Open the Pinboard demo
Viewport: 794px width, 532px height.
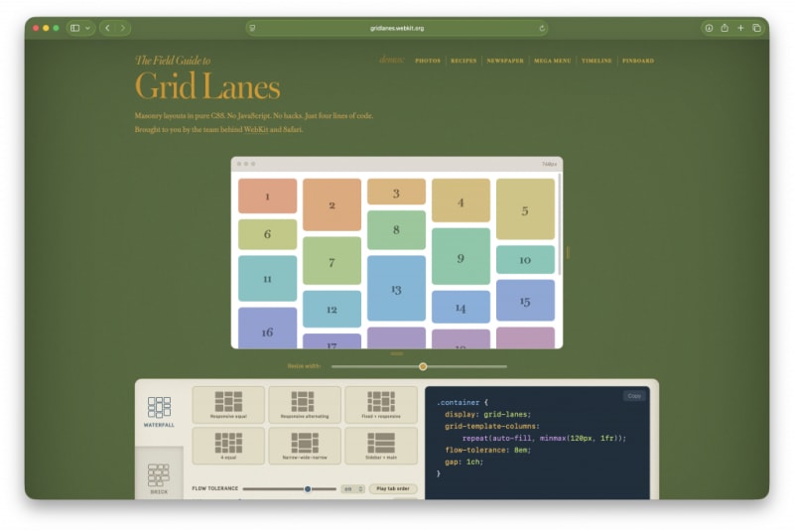point(638,61)
